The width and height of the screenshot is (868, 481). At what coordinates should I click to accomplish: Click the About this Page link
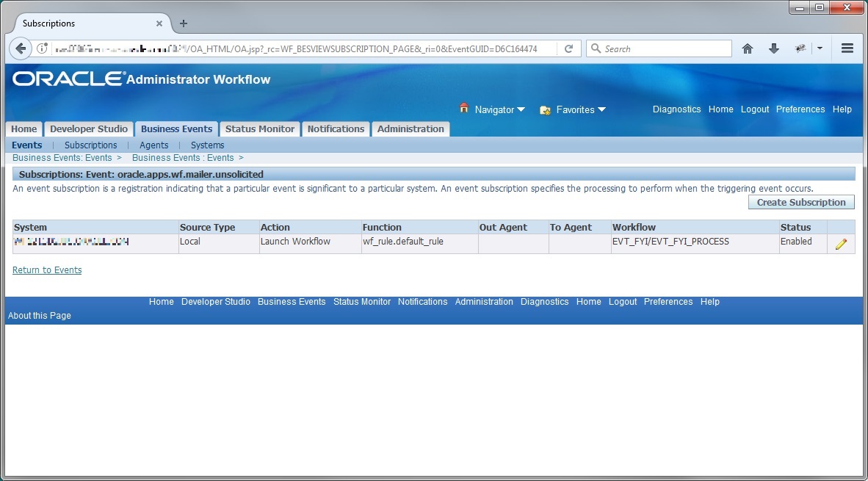coord(40,316)
